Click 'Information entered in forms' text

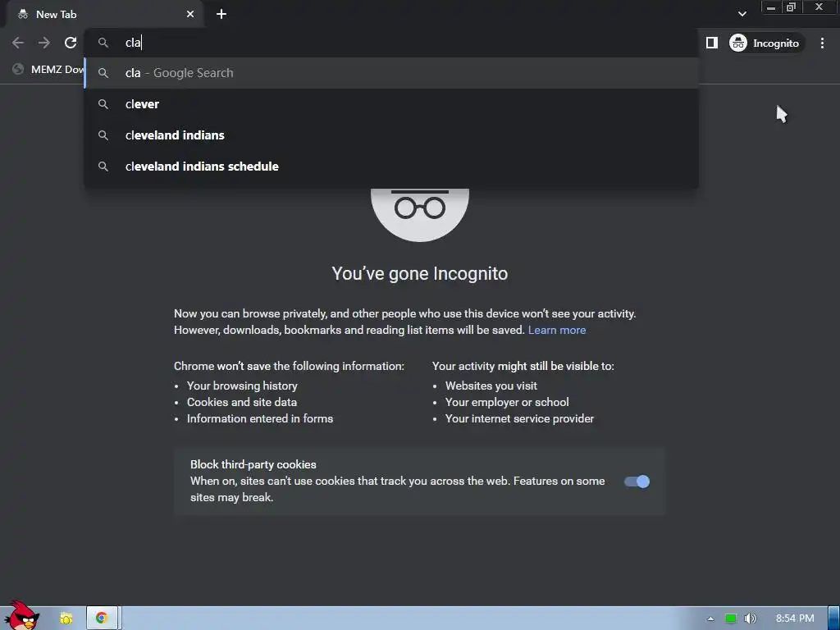pos(260,419)
